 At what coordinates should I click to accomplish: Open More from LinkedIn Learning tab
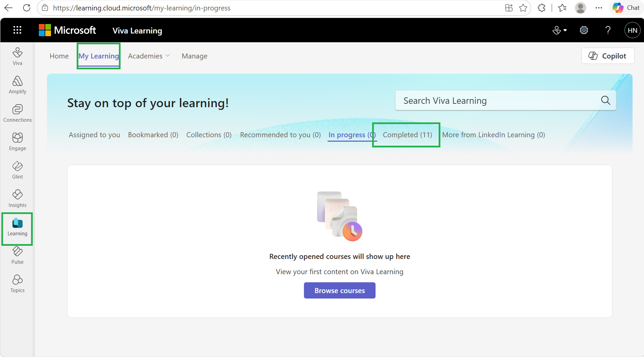[x=493, y=135]
